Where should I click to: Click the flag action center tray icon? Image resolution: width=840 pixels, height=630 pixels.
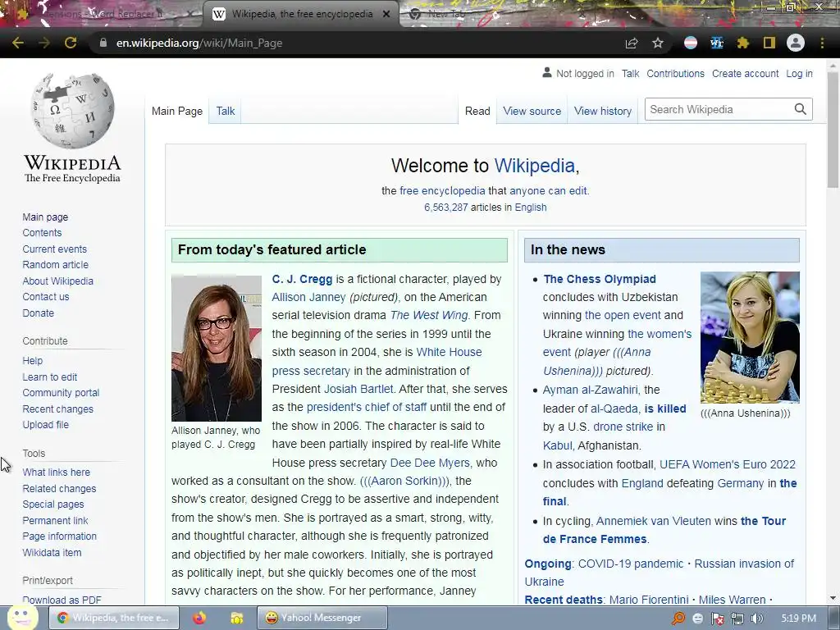[x=717, y=619]
